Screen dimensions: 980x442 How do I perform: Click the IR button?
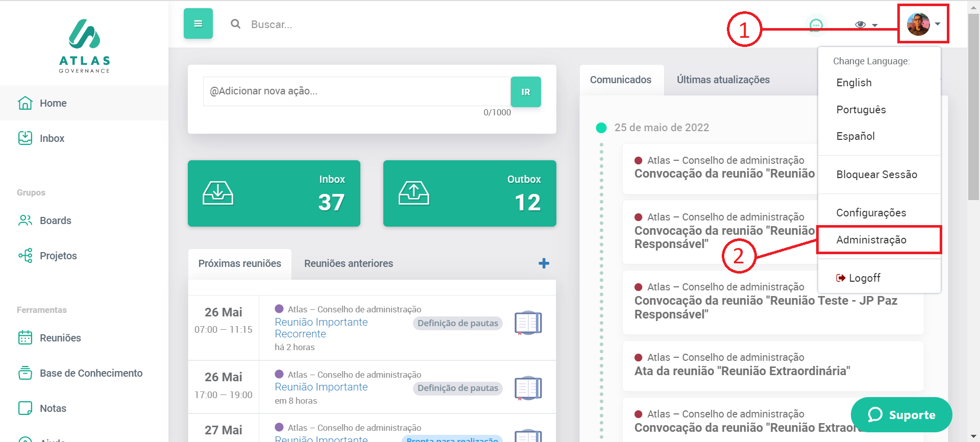pos(525,92)
